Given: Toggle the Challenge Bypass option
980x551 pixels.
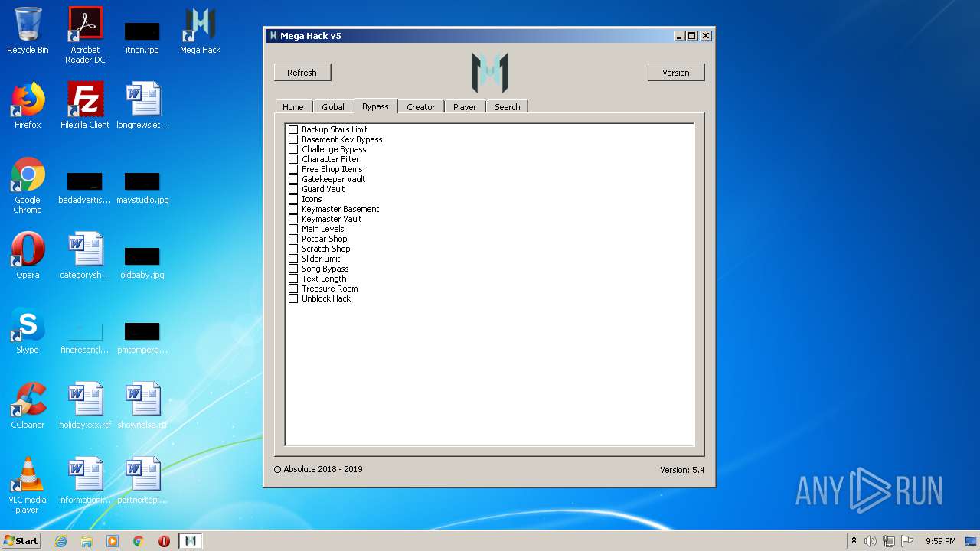Looking at the screenshot, I should pos(292,149).
